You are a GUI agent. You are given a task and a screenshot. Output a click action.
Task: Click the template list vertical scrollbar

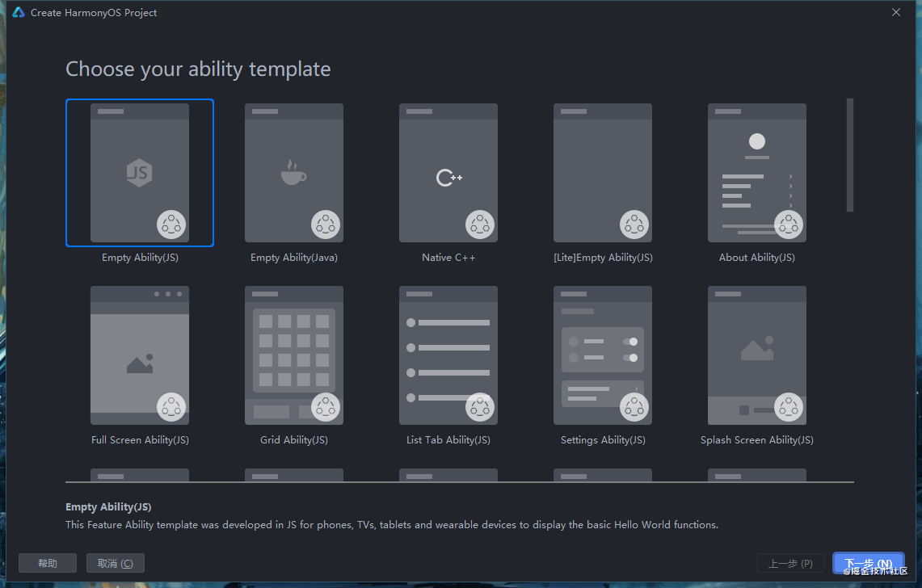(x=849, y=155)
